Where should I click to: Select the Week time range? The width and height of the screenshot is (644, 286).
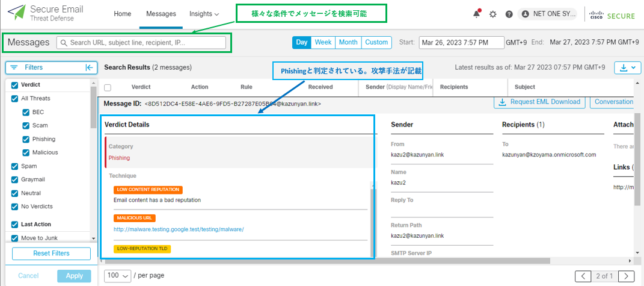click(323, 42)
